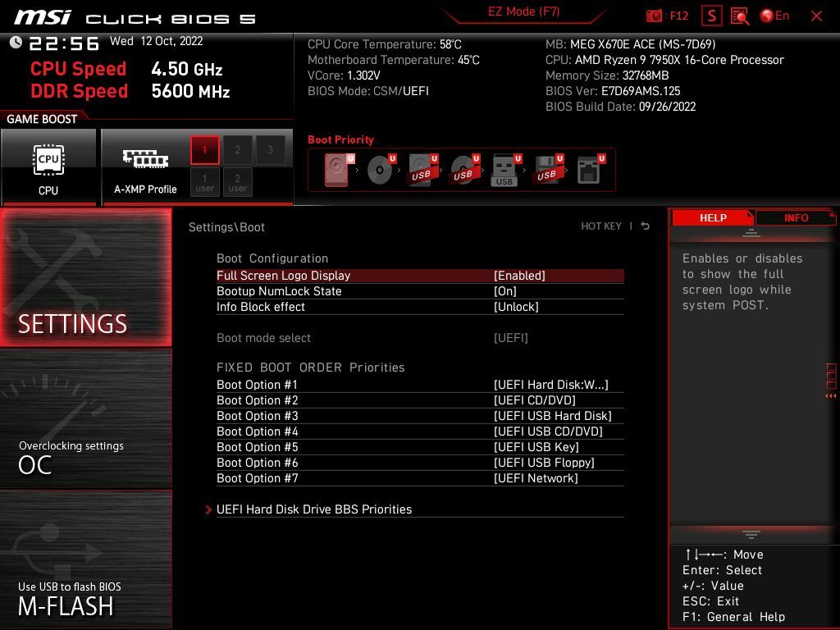
Task: Open the favorites S icon
Action: click(711, 16)
